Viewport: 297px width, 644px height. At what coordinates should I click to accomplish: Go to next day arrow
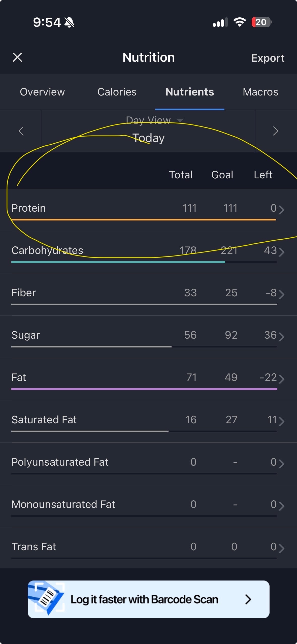tap(276, 131)
